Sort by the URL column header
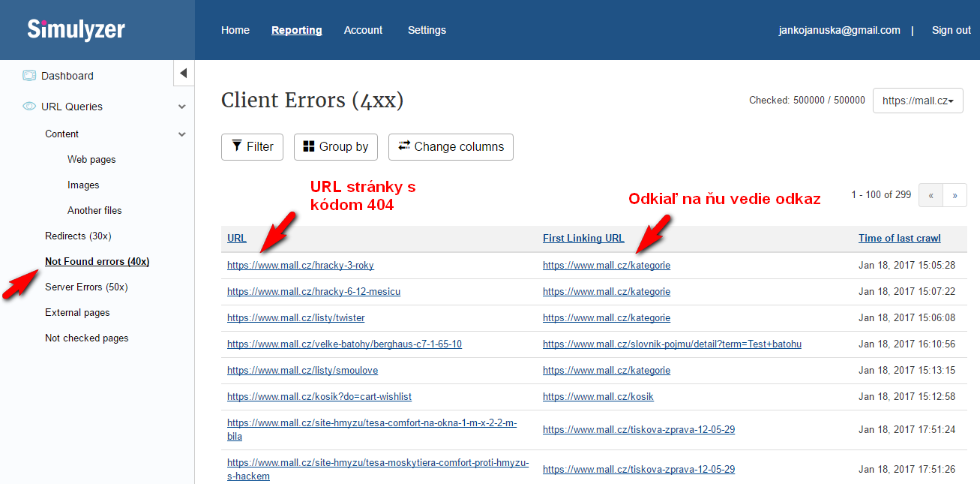Image resolution: width=980 pixels, height=484 pixels. click(x=237, y=238)
